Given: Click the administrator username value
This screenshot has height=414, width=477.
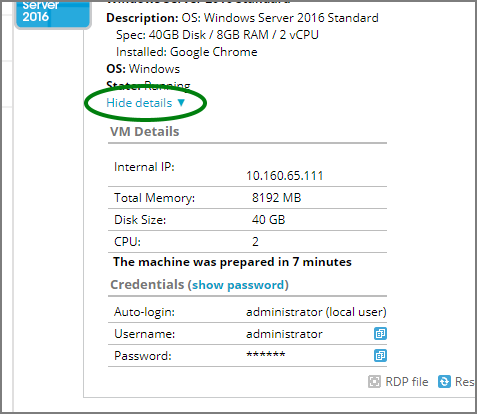Looking at the screenshot, I should (284, 334).
